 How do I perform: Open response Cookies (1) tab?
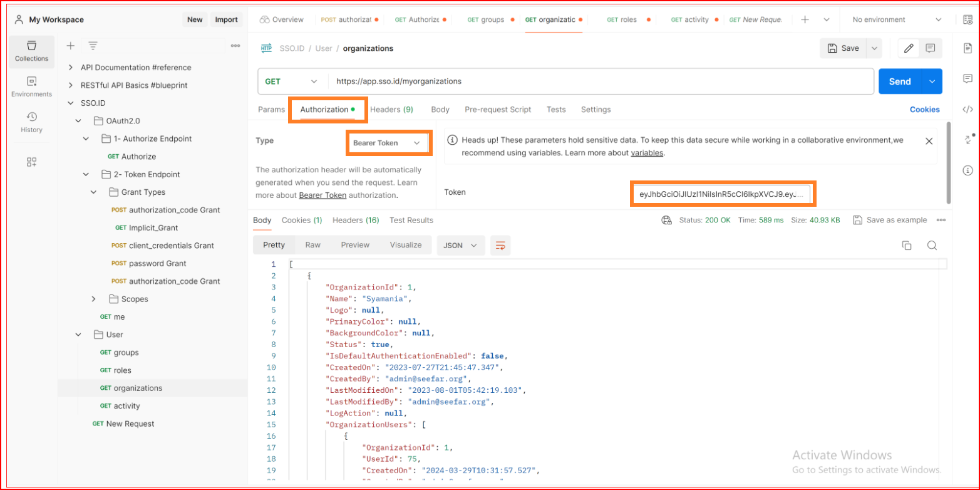302,220
